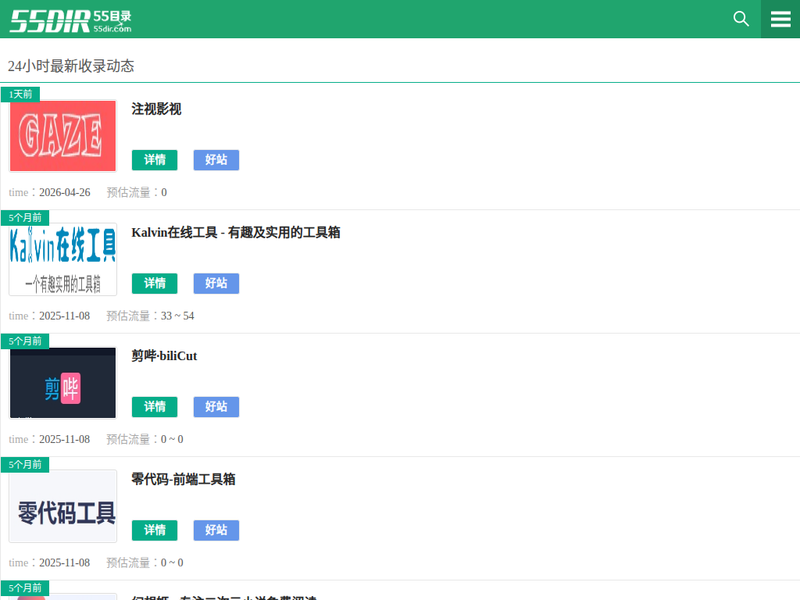Click the Kalvin在线工具 thumbnail
Viewport: 800px width, 600px height.
(63, 259)
